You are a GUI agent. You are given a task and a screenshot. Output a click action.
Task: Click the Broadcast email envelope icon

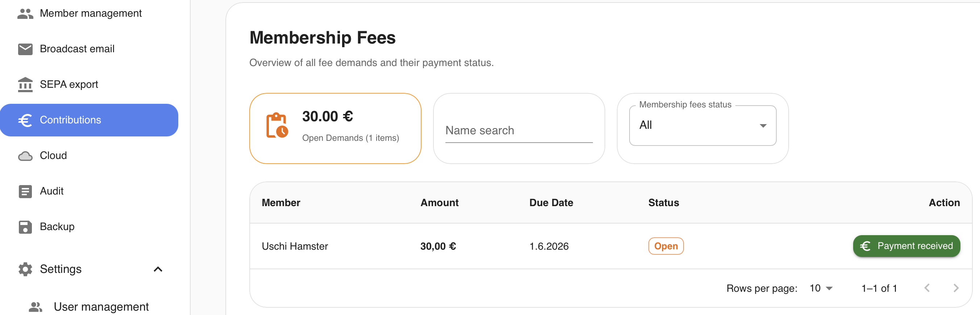coord(25,49)
